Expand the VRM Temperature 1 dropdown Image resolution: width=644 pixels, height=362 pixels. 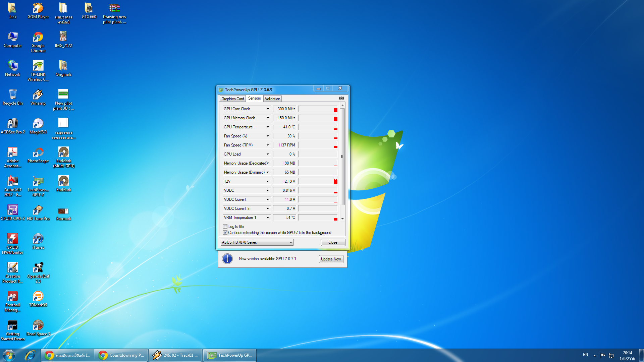[x=268, y=218]
